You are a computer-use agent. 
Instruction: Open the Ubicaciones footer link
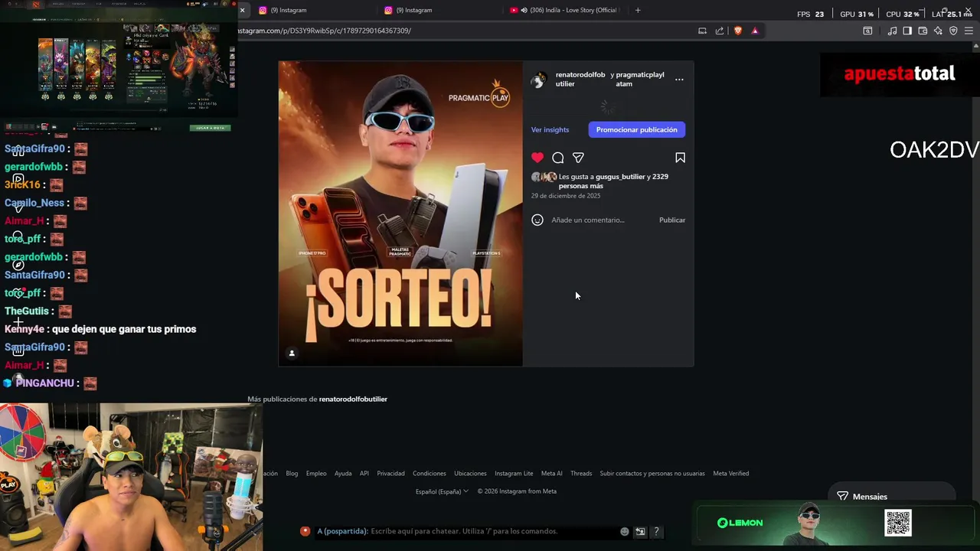click(470, 473)
